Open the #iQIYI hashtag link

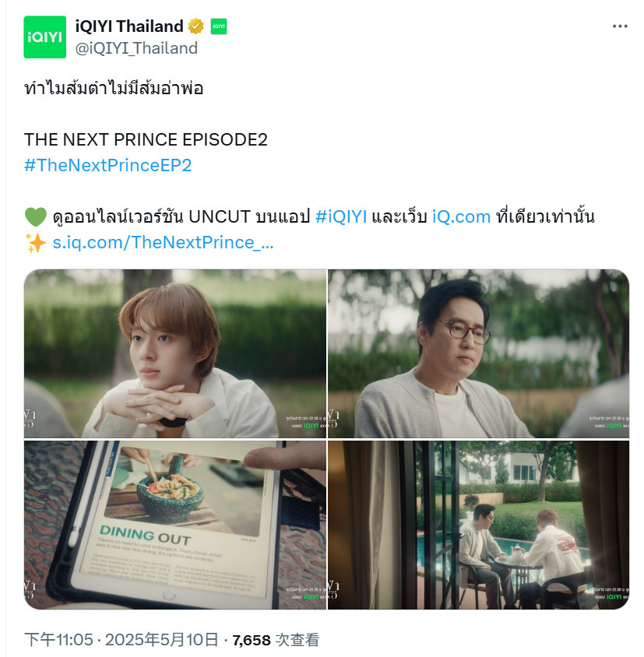pyautogui.click(x=341, y=216)
